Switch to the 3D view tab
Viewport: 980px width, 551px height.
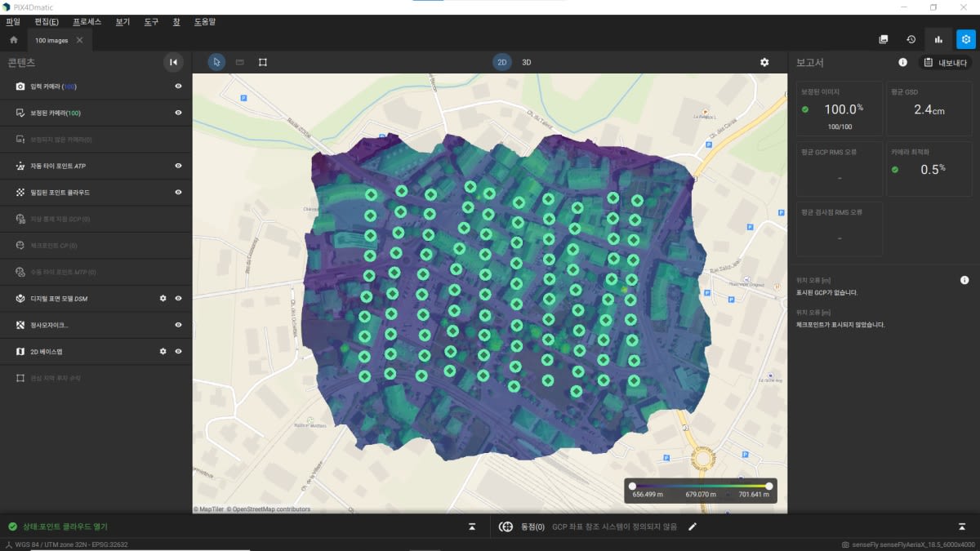coord(525,61)
